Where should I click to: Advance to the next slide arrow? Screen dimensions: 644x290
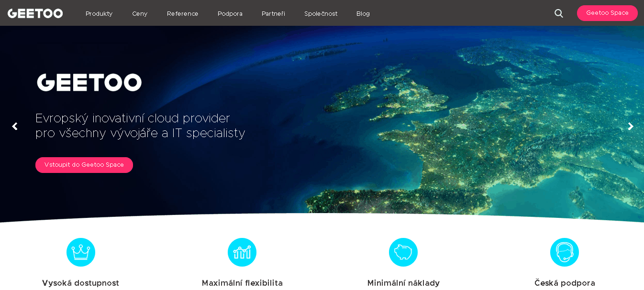[631, 126]
